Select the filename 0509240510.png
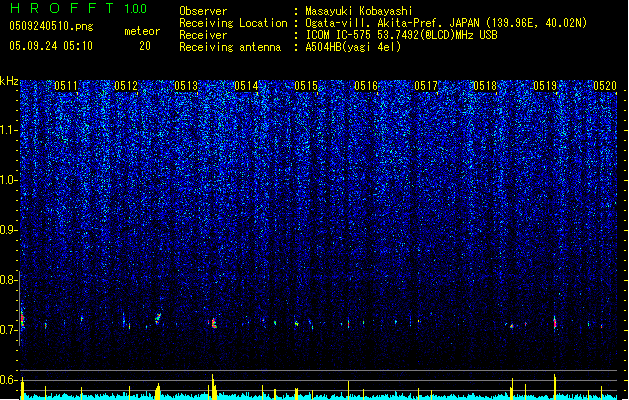This screenshot has width=629, height=400. (x=51, y=26)
